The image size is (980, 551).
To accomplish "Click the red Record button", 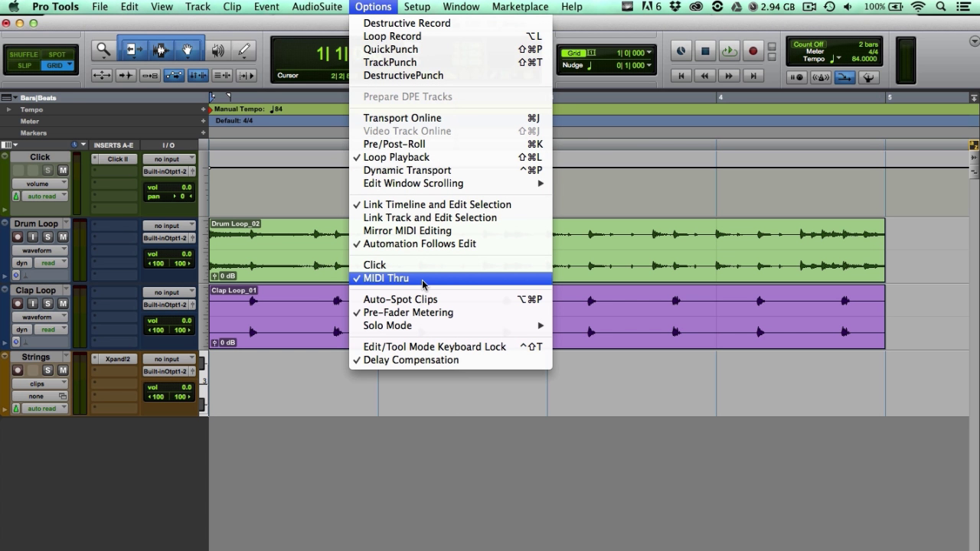I will [x=753, y=51].
